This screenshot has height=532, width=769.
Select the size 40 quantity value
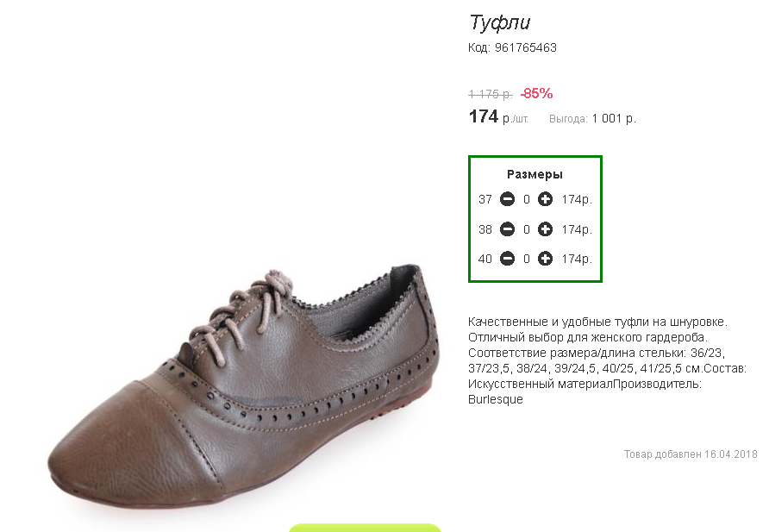(x=526, y=259)
